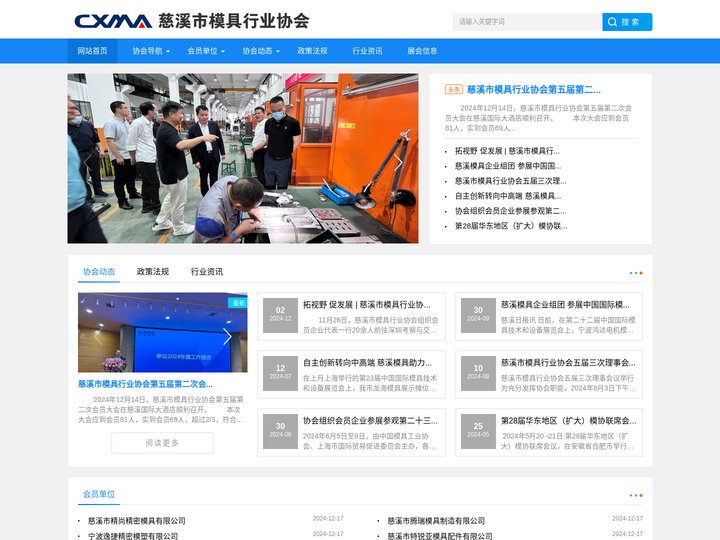
Task: Select the 会员单位 section tab
Action: tap(99, 494)
